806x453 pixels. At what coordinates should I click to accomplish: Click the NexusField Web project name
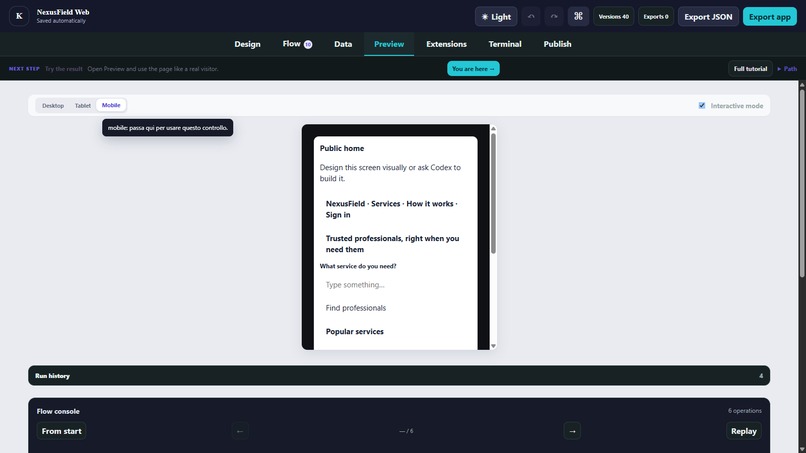(63, 12)
